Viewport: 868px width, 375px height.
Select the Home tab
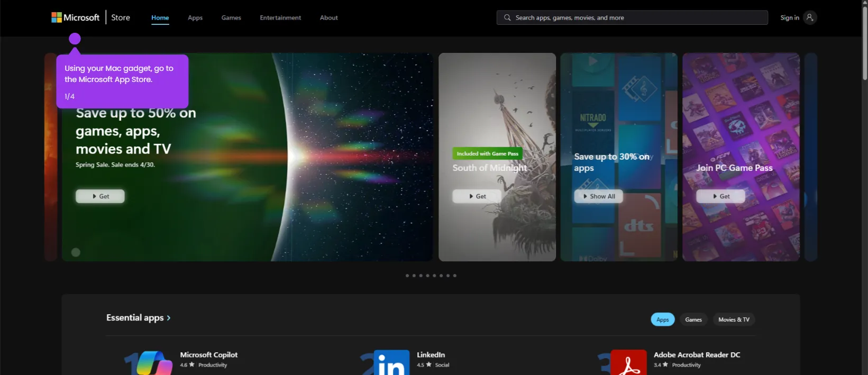[160, 17]
